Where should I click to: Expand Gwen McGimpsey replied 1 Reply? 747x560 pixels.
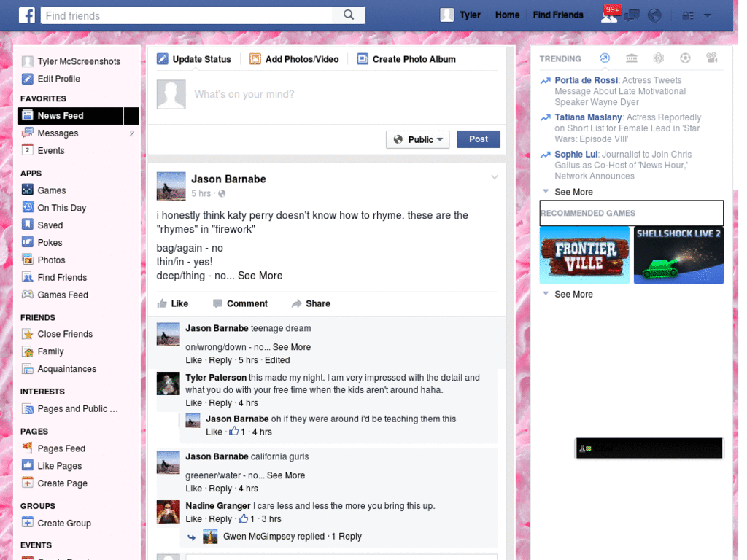292,536
